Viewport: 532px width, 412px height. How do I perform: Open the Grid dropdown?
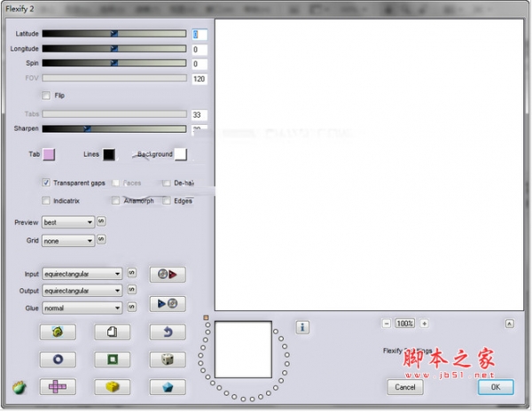click(68, 239)
